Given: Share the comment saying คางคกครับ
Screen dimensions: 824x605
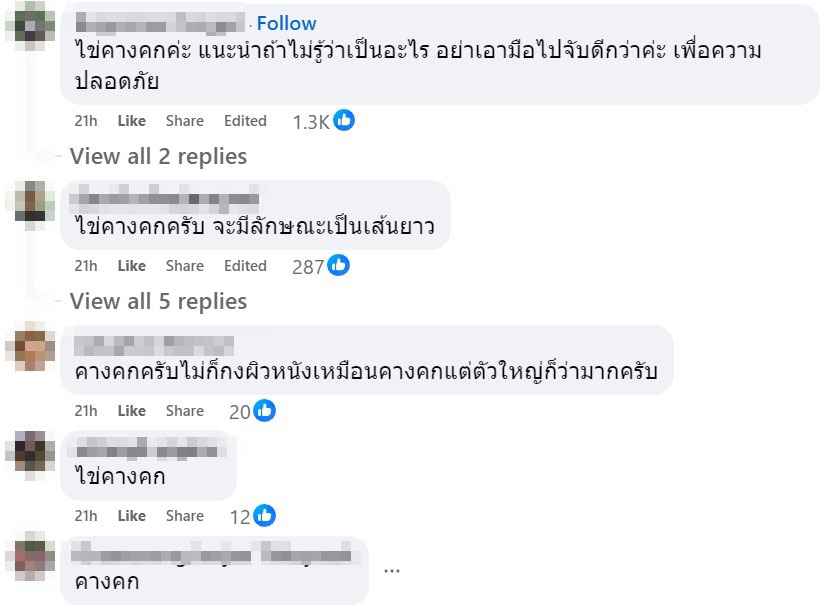Looking at the screenshot, I should (x=184, y=409).
